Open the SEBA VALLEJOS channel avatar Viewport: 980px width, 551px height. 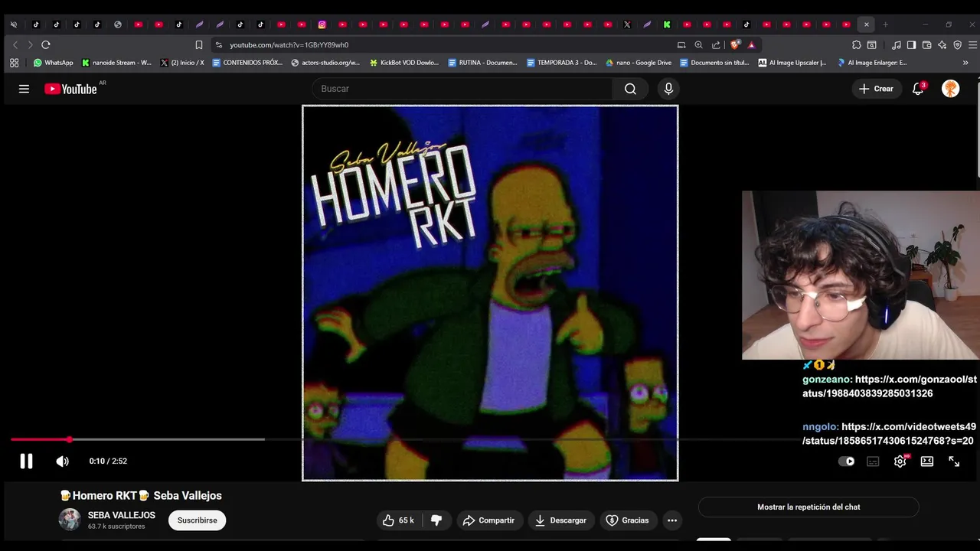point(70,520)
